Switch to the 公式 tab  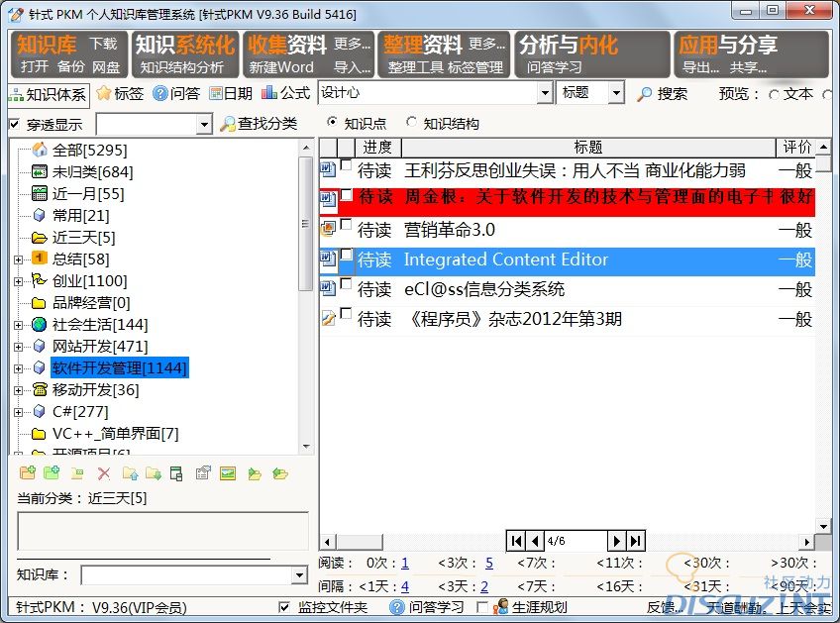coord(285,93)
